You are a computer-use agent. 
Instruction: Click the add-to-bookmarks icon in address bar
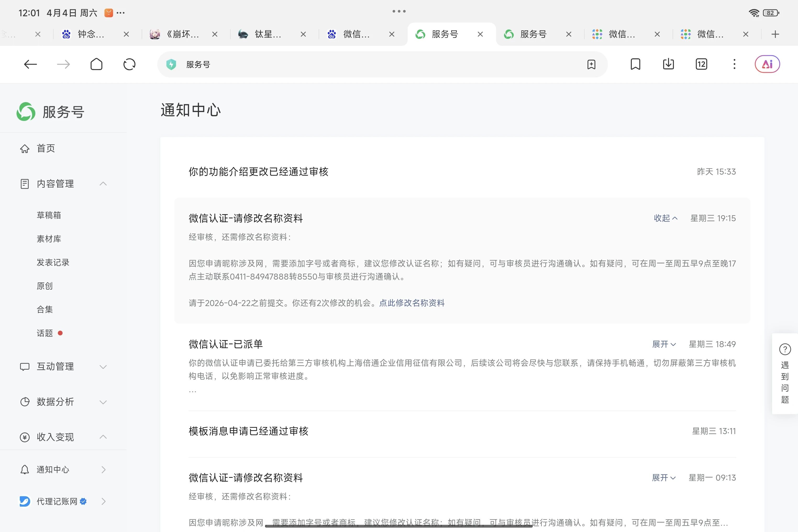point(591,64)
